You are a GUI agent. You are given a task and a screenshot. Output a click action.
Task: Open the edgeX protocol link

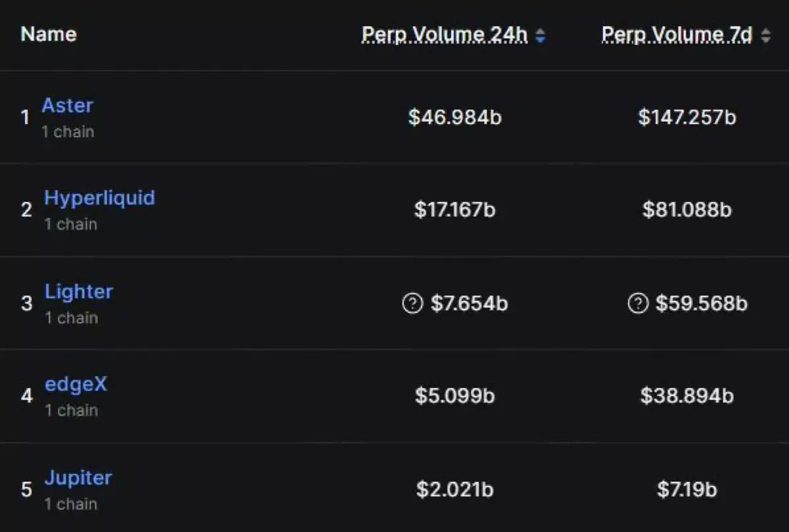click(76, 384)
